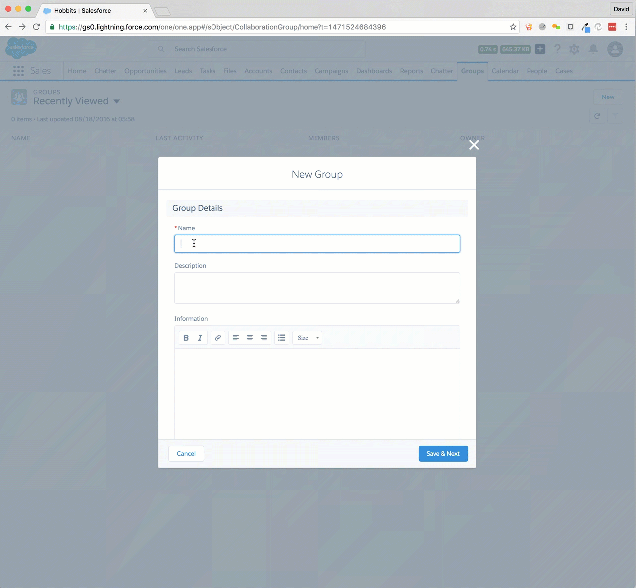This screenshot has width=636, height=588.
Task: Select the Groups tab
Action: tap(472, 71)
